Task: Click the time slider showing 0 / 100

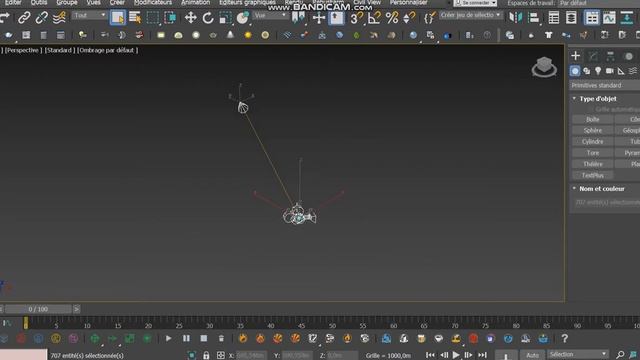Action: [38, 309]
